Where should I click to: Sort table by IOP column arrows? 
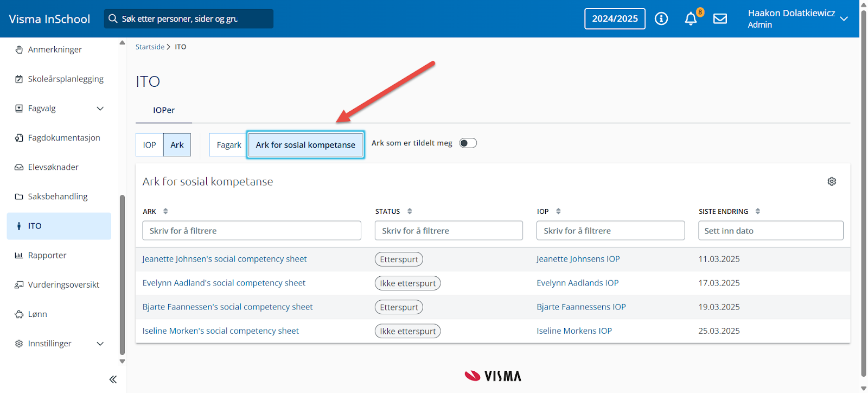558,211
